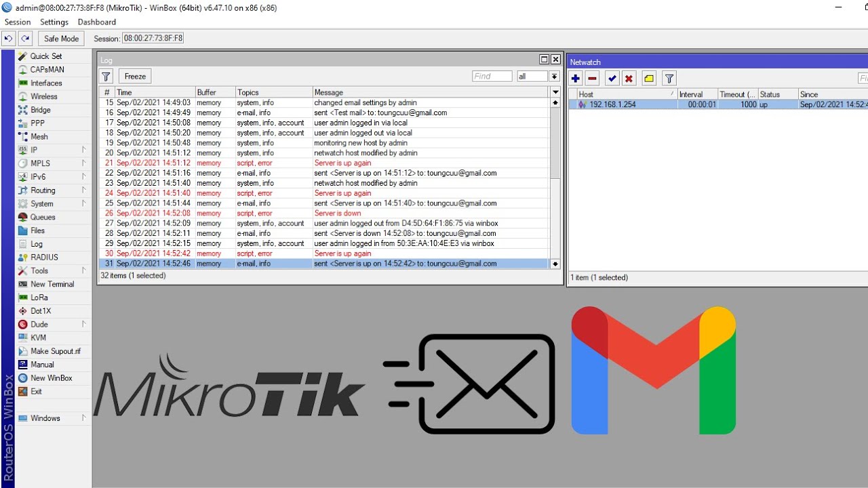Disable Netwatch host with red X icon

[x=629, y=79]
